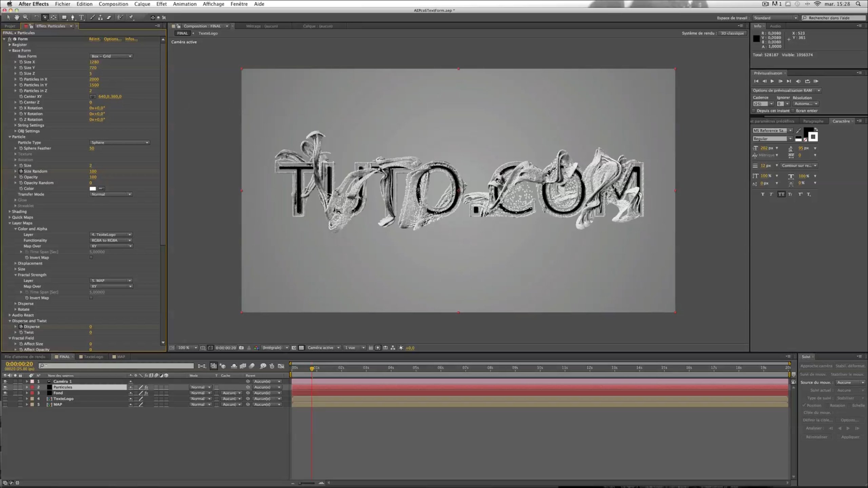Image resolution: width=868 pixels, height=488 pixels.
Task: Mute audio in Prévisualisation panel
Action: (798, 81)
